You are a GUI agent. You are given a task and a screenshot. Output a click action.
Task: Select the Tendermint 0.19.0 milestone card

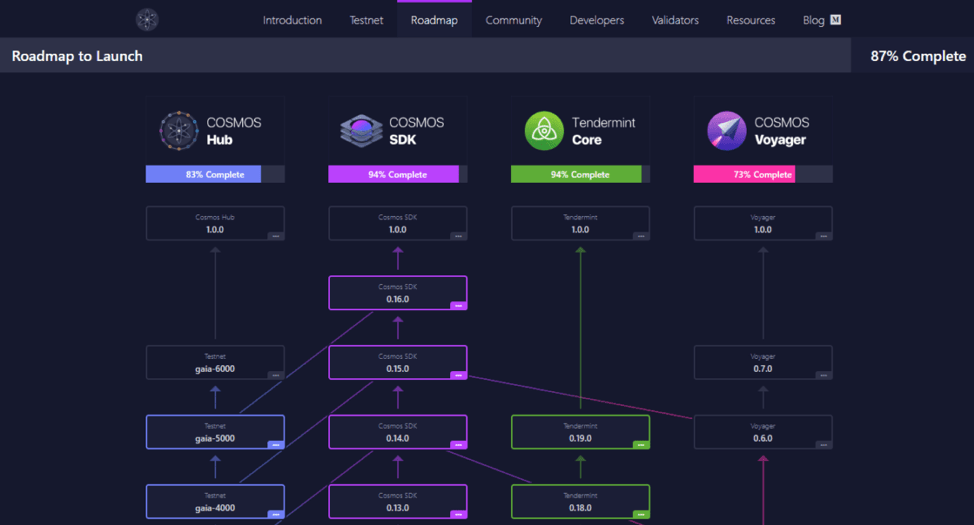coord(580,432)
